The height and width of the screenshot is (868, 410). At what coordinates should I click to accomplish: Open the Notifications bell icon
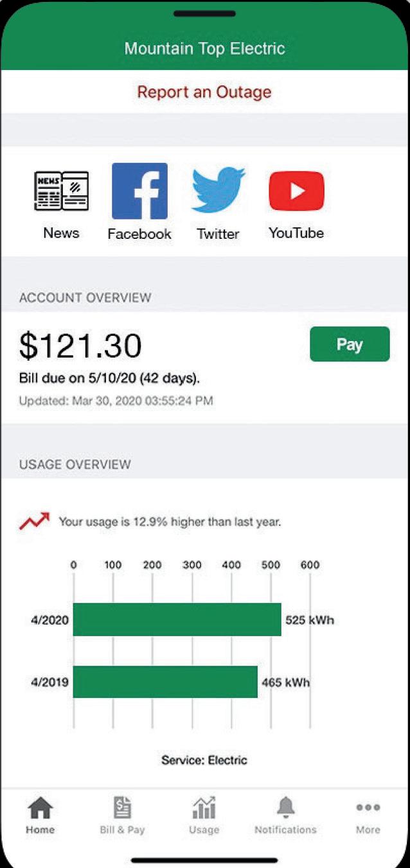[x=285, y=808]
